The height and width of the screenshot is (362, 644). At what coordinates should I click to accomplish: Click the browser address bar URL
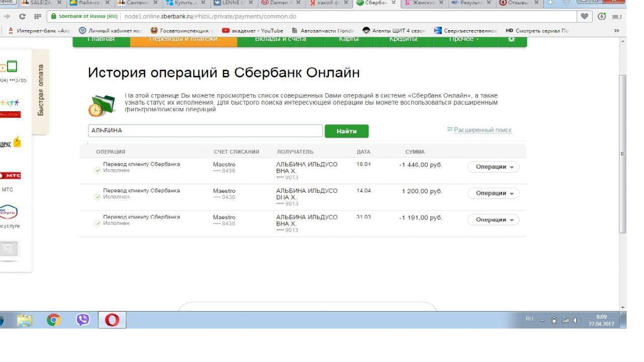click(x=210, y=16)
